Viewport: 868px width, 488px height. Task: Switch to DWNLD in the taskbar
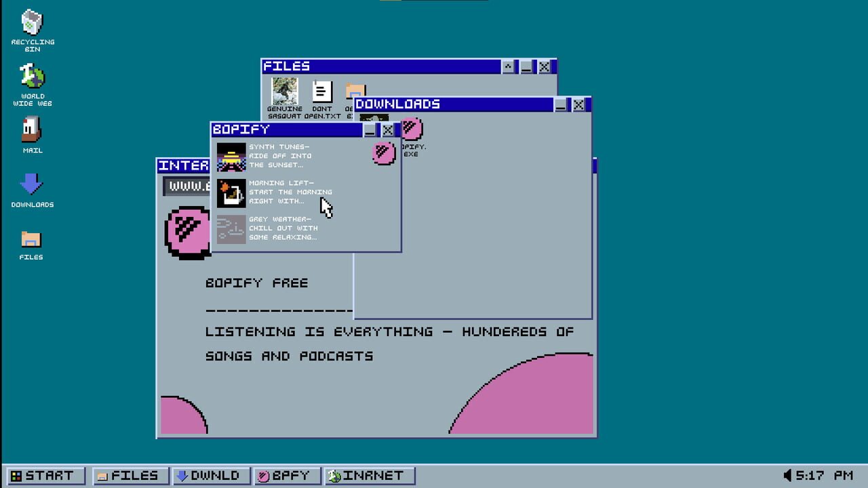pyautogui.click(x=210, y=476)
